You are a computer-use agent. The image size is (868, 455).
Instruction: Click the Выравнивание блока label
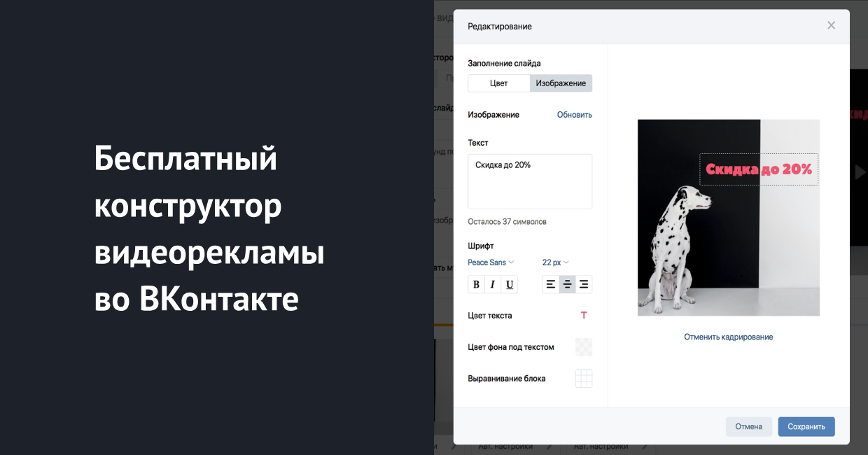[x=507, y=379]
